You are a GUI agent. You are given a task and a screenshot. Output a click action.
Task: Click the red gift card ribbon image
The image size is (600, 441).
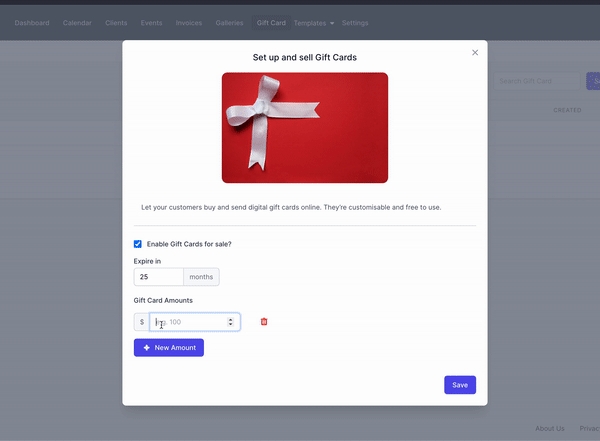[x=305, y=127]
